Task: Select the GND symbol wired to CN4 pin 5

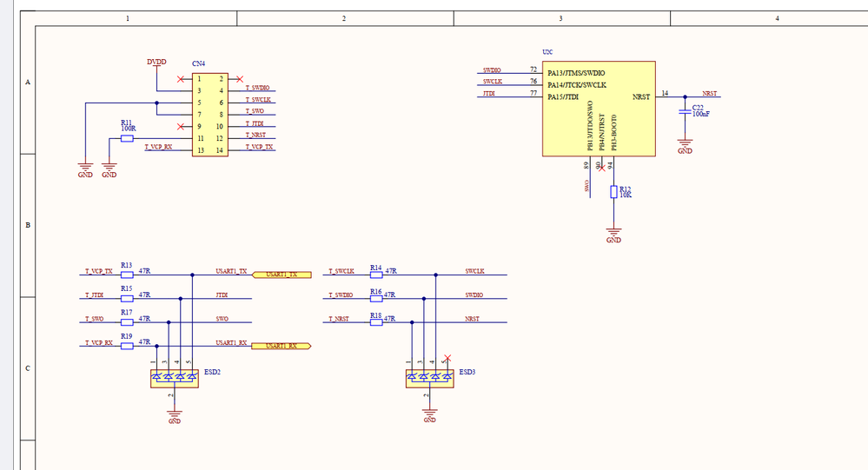Action: point(85,170)
